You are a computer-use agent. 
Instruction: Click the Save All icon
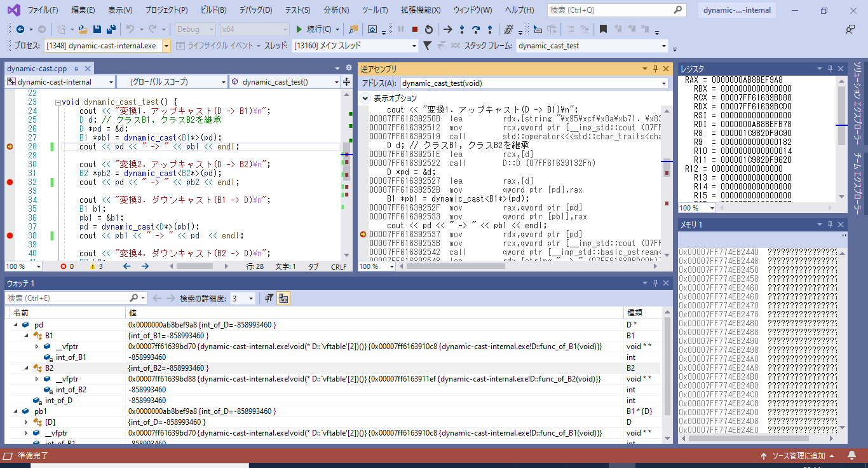click(110, 29)
